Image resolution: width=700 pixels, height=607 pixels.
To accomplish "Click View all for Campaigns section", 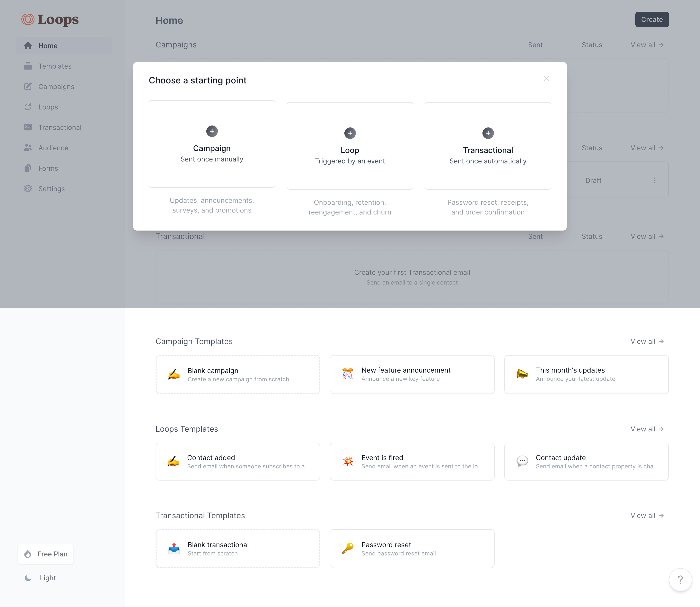I will coord(647,45).
